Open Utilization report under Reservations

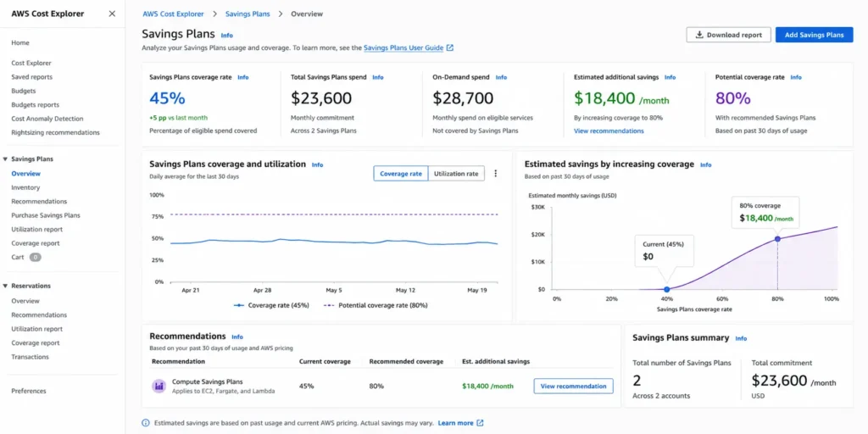coord(36,329)
